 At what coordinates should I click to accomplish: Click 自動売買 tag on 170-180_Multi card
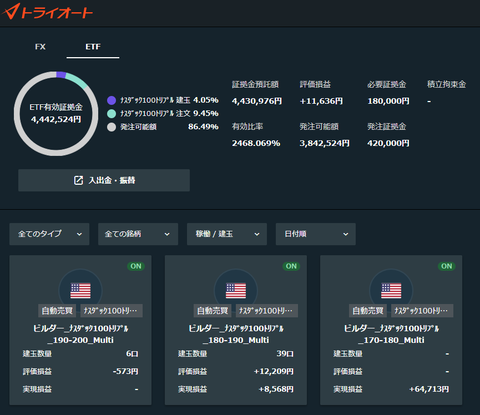tap(368, 311)
